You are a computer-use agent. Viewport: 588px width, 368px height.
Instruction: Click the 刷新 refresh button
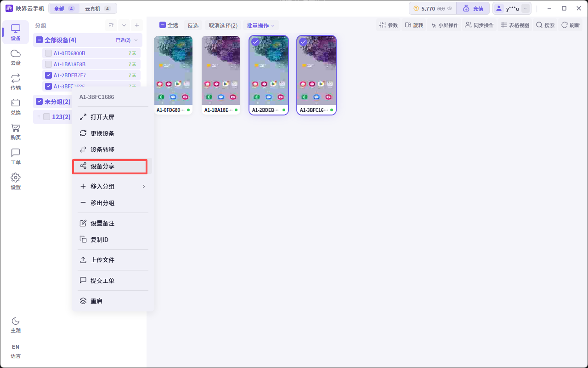coord(571,25)
